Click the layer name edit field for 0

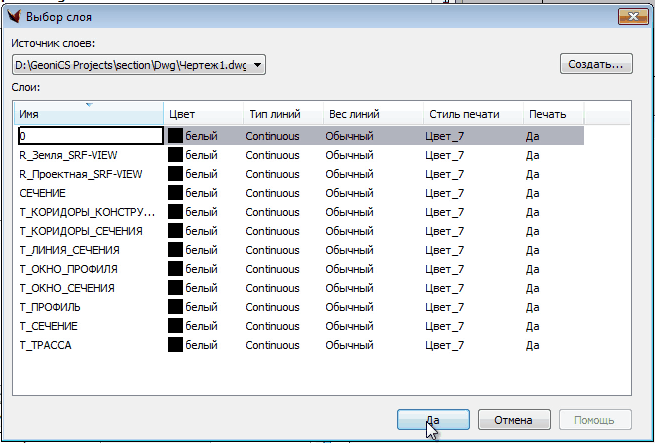[x=90, y=135]
